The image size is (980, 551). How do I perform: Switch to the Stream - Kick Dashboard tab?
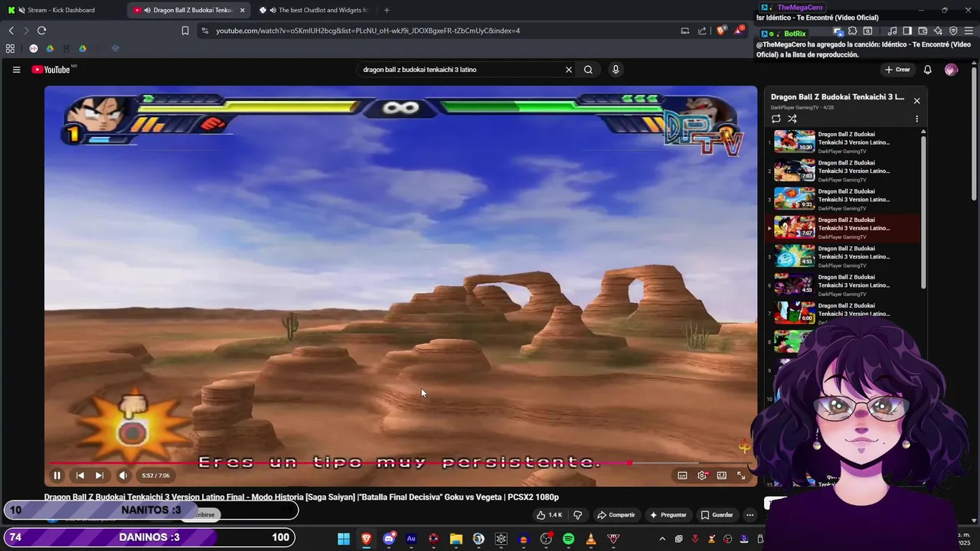click(61, 10)
